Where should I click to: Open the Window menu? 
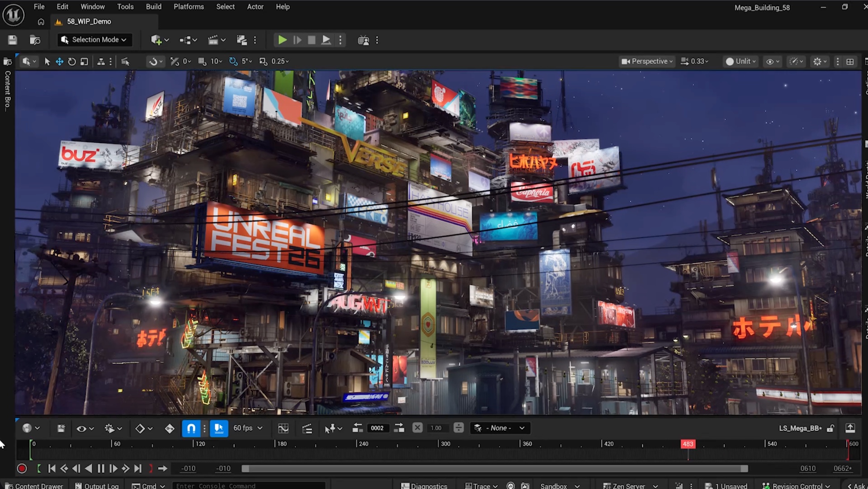point(93,7)
